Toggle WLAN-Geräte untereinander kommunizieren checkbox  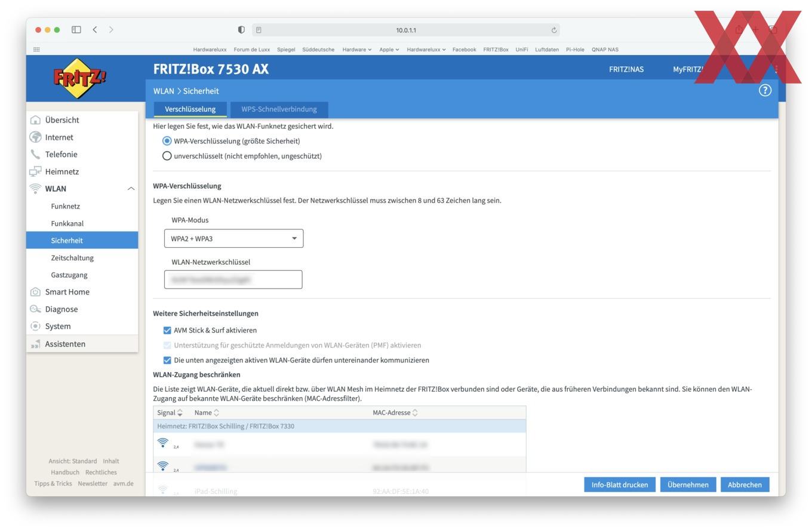point(167,360)
